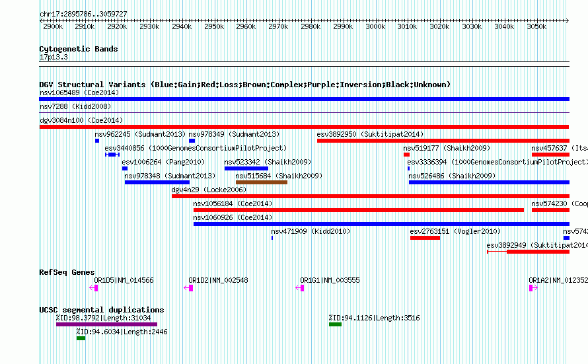Click the 2900k ruler tick label
Viewport: 588px width, 364px height.
tap(53, 26)
